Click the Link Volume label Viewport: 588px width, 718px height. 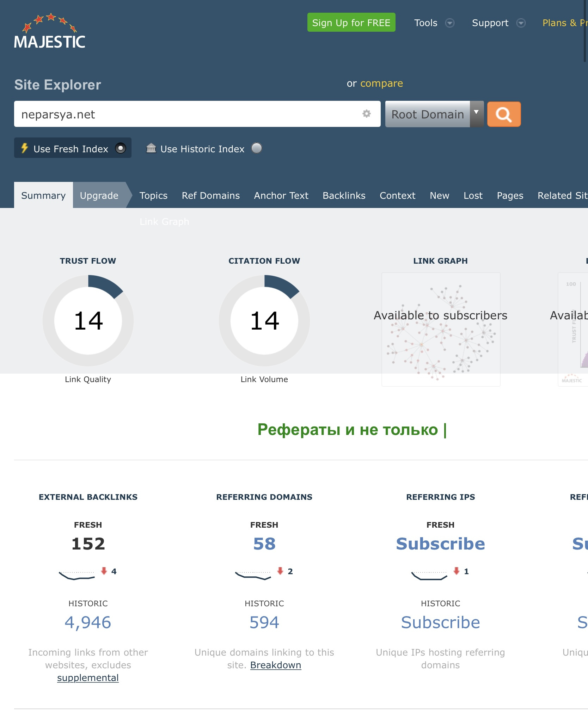pyautogui.click(x=264, y=379)
